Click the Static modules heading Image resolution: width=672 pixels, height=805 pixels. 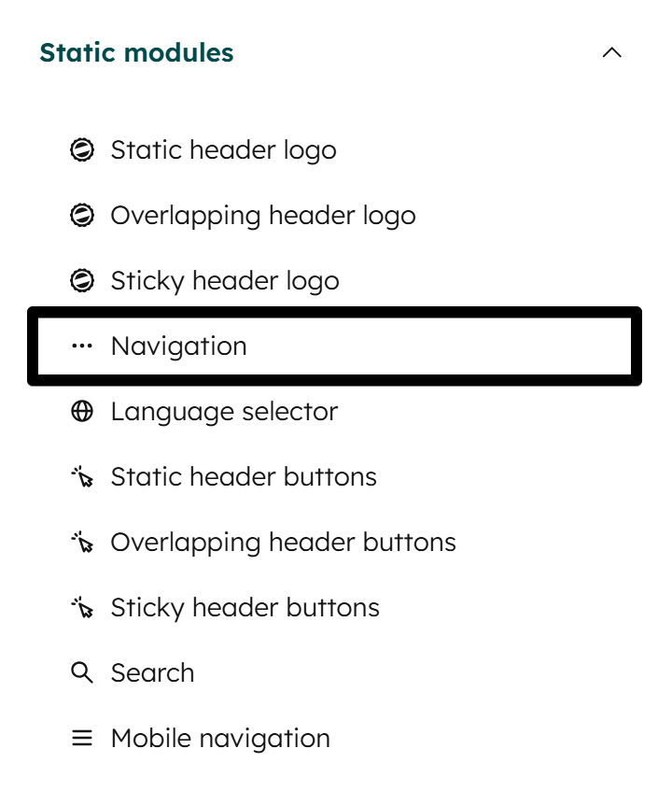(x=136, y=53)
